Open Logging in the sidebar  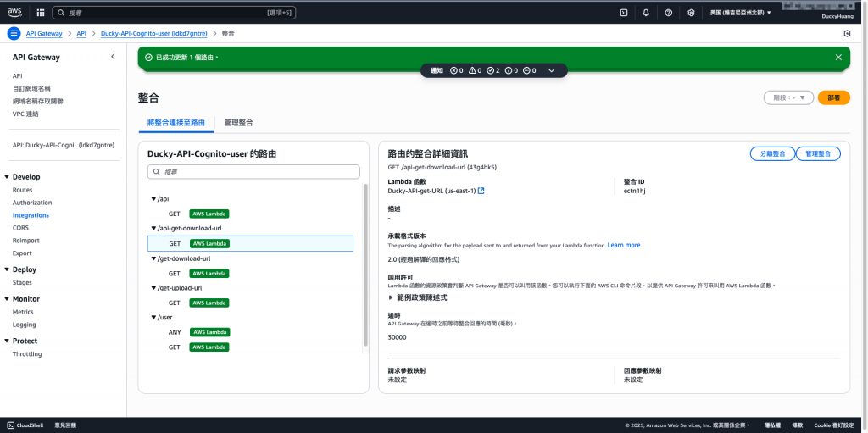point(25,325)
